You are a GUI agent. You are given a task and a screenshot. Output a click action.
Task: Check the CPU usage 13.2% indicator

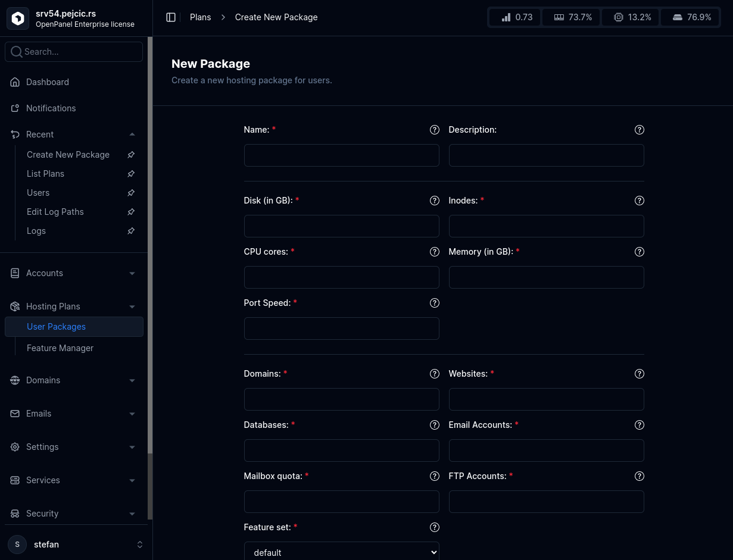click(630, 17)
